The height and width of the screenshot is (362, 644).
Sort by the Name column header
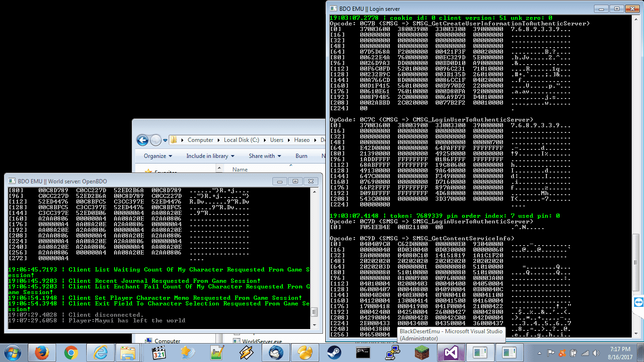[240, 170]
